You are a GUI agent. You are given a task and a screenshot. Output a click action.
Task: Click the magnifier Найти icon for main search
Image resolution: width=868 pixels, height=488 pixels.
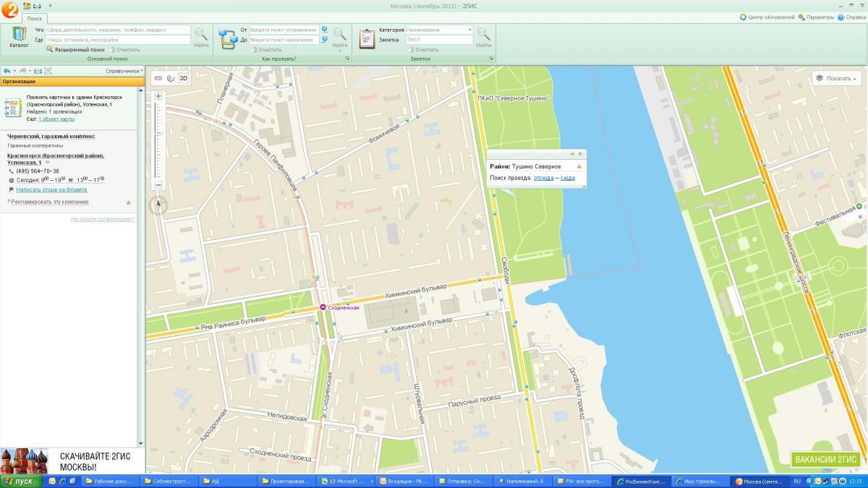pos(201,37)
